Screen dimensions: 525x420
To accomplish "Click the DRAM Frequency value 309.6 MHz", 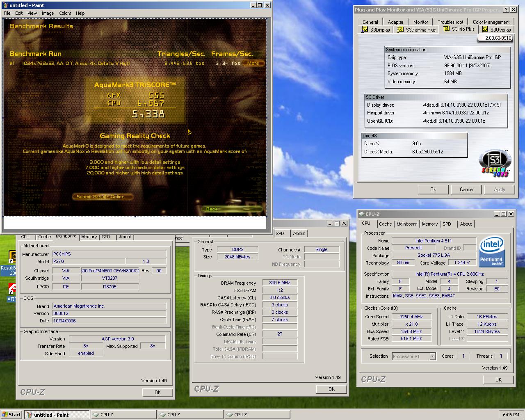I will pyautogui.click(x=280, y=283).
